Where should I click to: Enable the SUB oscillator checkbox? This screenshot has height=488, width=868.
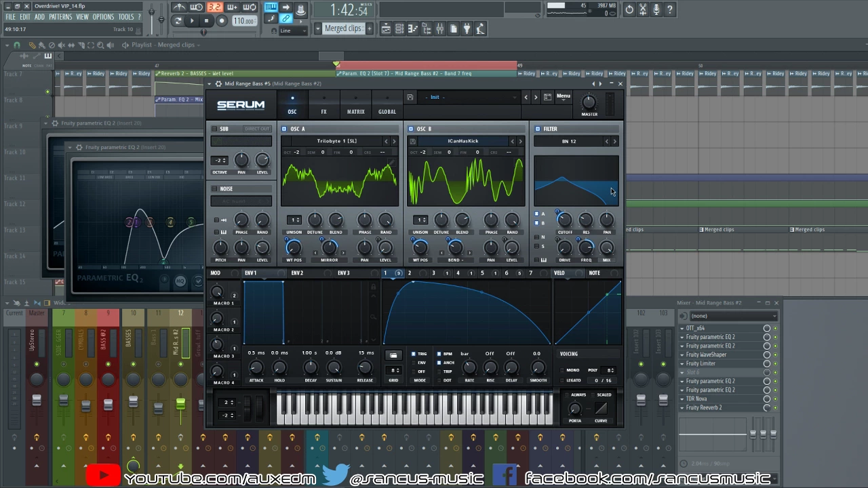[x=214, y=129]
